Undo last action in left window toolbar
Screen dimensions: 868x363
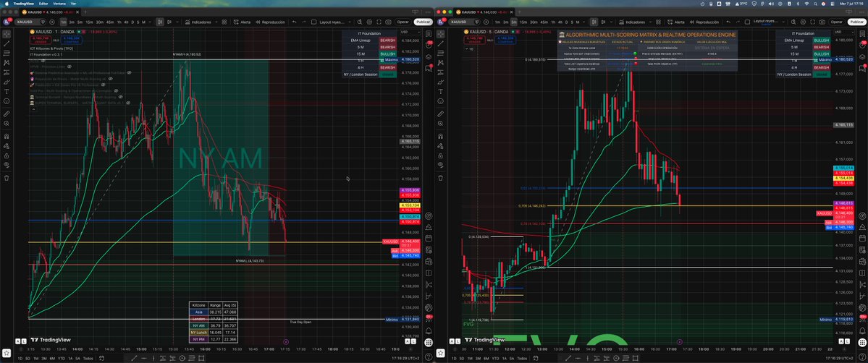pos(294,22)
